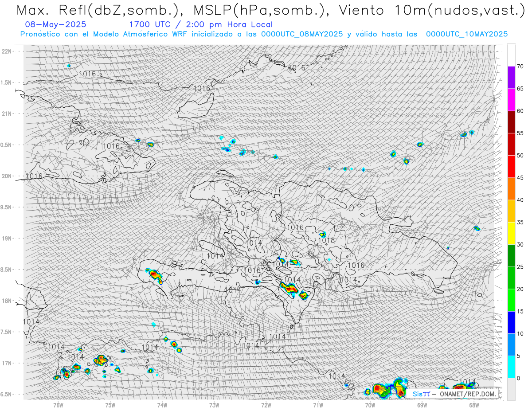Click the magenta 60-65 dBZ colorbar segment
Screen dimensions: 532x411
click(511, 100)
